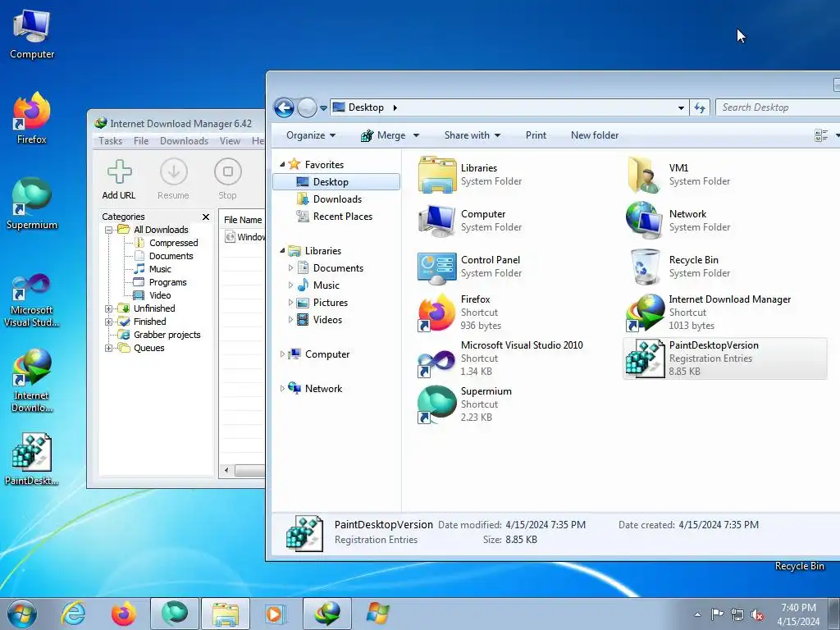Open Windows Media Player from the taskbar
This screenshot has height=630, width=840.
pos(275,614)
